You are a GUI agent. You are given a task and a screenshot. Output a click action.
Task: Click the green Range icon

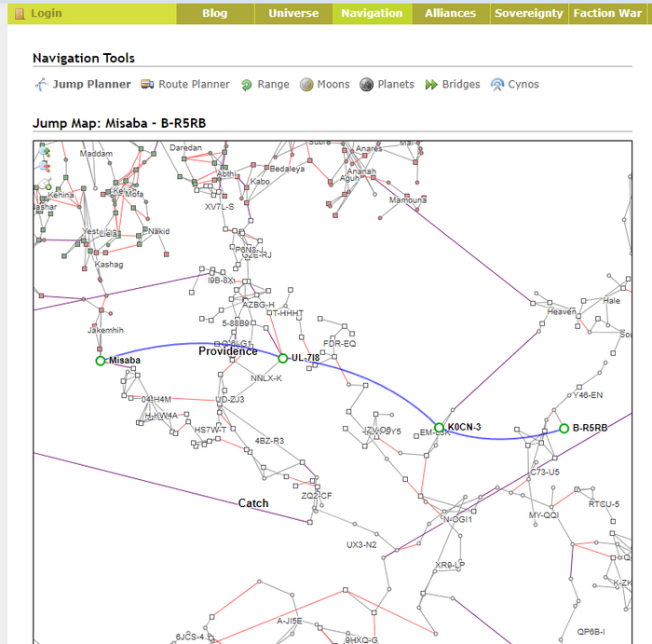click(x=246, y=85)
